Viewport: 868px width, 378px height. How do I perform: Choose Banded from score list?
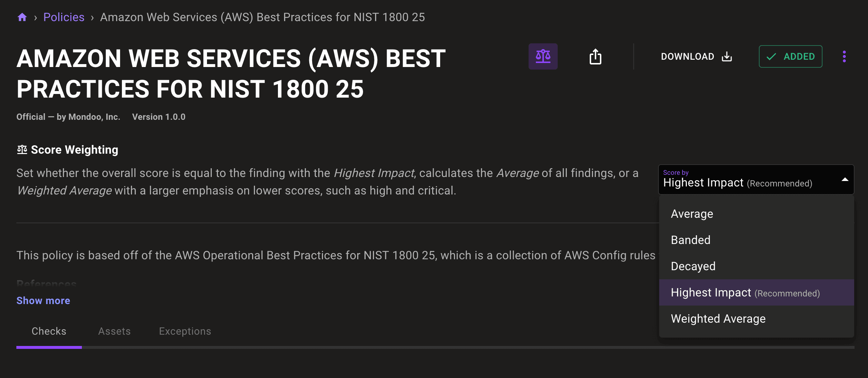pyautogui.click(x=690, y=240)
